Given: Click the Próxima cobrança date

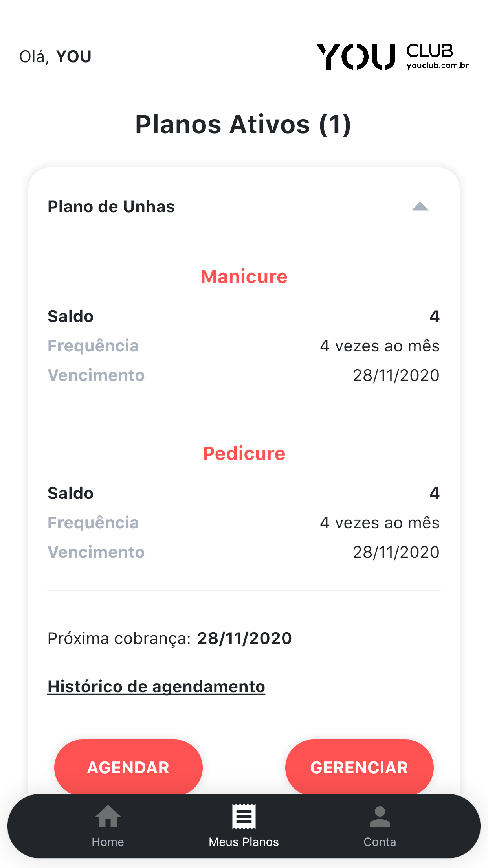Looking at the screenshot, I should pyautogui.click(x=244, y=638).
